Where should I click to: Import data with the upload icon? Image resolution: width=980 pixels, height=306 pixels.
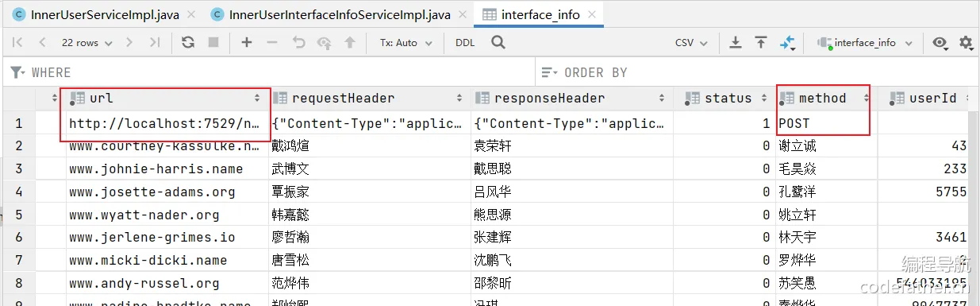coord(761,43)
